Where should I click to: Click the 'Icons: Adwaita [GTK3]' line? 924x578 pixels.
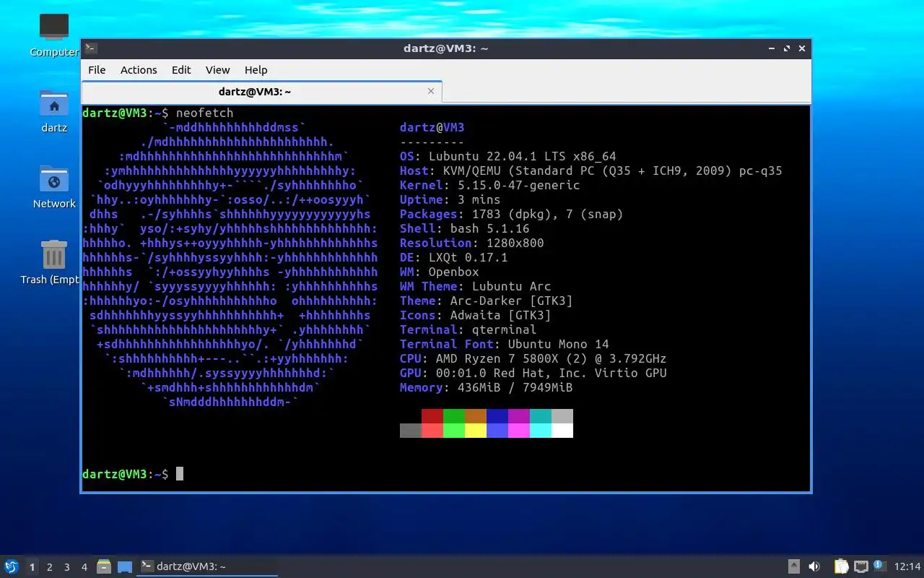(476, 315)
